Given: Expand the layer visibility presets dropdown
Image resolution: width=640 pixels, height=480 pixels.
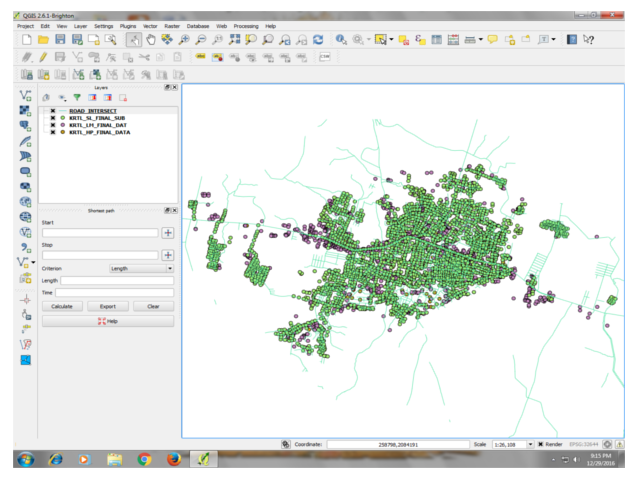Looking at the screenshot, I should click(62, 98).
